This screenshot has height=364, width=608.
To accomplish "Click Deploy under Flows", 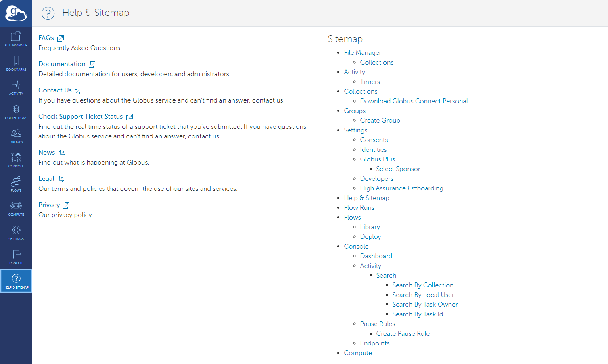I will [x=370, y=236].
